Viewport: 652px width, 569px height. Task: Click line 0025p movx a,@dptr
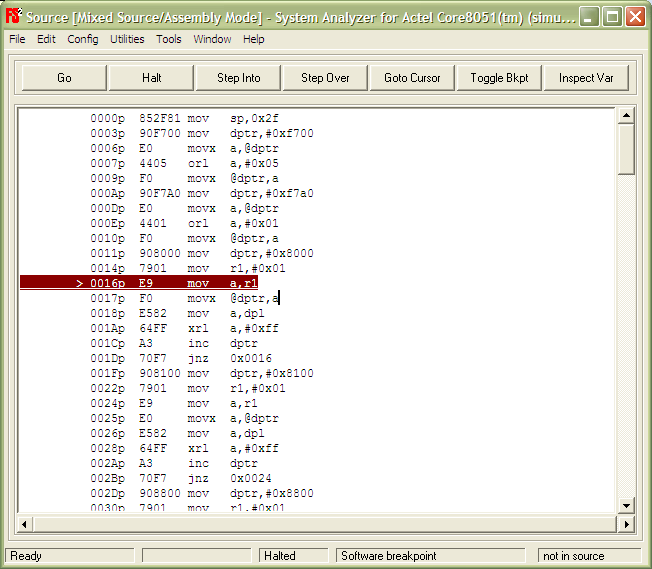[184, 418]
